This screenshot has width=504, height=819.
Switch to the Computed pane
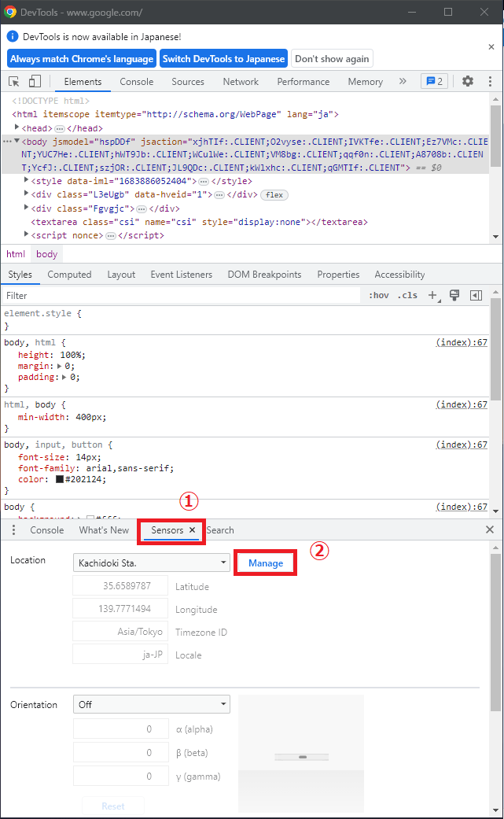click(69, 275)
